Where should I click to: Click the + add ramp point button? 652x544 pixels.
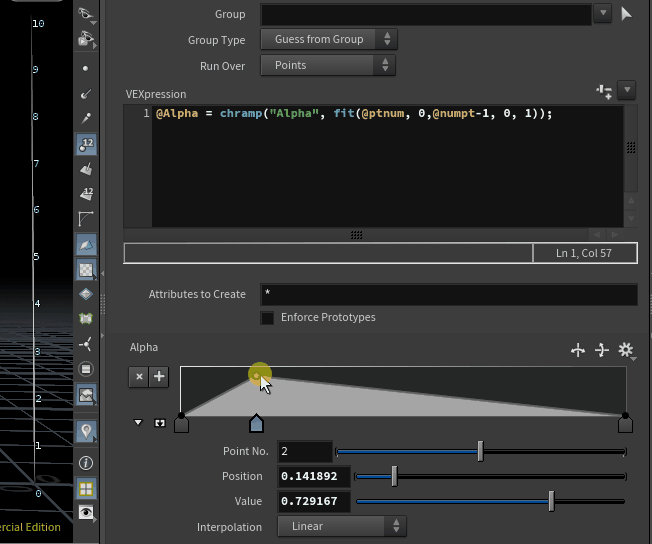tap(159, 377)
